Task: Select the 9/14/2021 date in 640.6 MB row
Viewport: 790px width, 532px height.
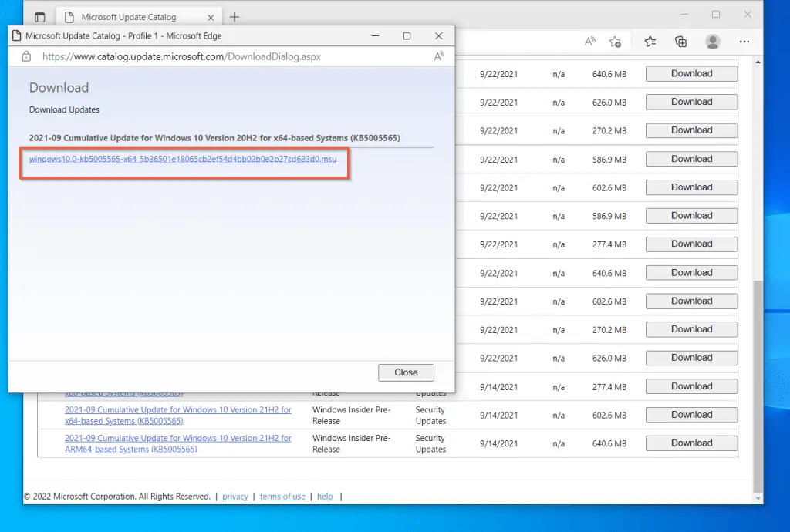Action: (x=499, y=443)
